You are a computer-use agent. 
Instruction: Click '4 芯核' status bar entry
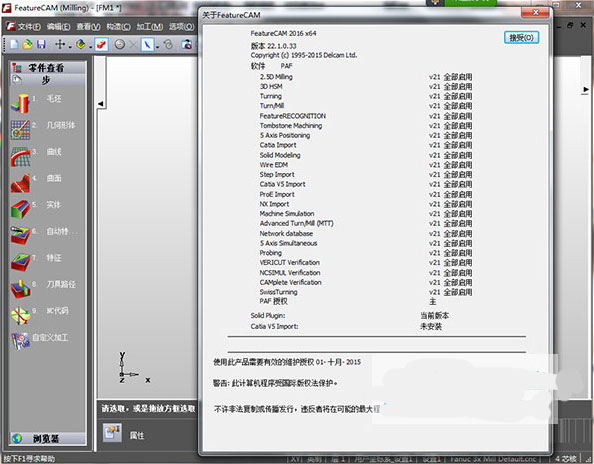(x=566, y=459)
